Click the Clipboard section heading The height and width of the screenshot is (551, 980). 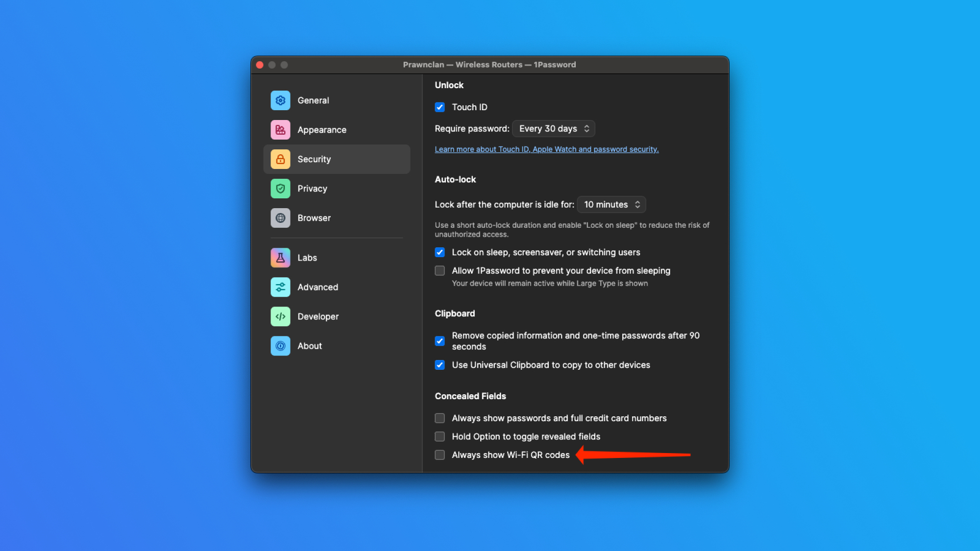pos(455,313)
